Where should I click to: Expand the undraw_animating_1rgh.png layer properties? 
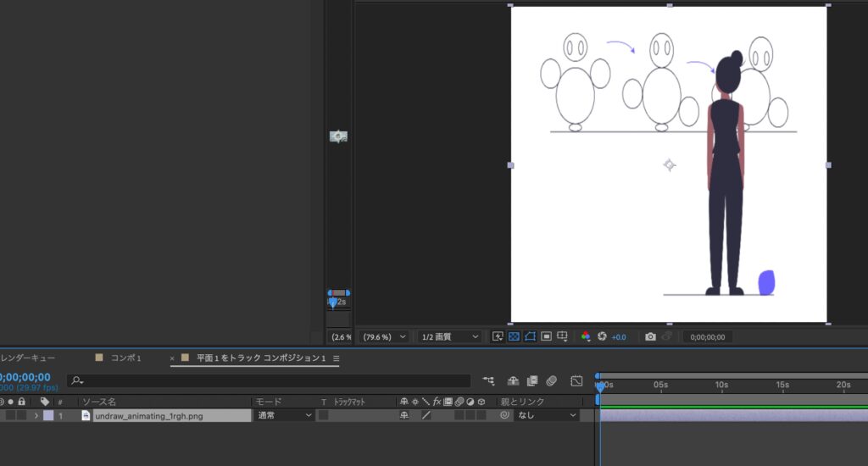(x=36, y=416)
